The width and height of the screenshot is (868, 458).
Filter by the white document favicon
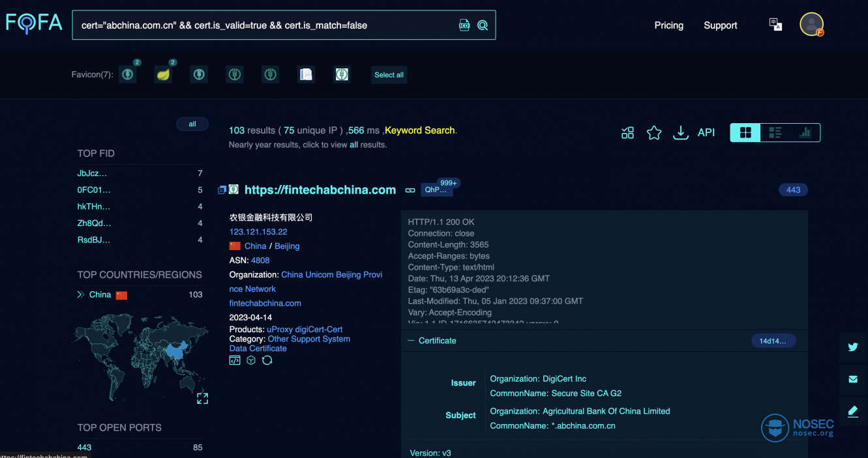pyautogui.click(x=306, y=74)
